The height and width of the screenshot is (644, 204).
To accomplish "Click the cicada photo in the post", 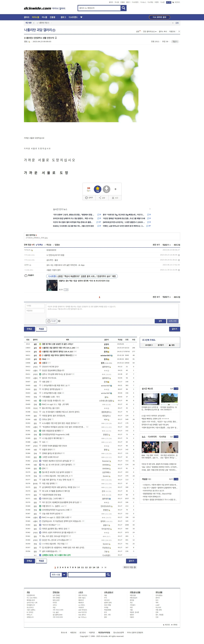I will (x=81, y=86).
